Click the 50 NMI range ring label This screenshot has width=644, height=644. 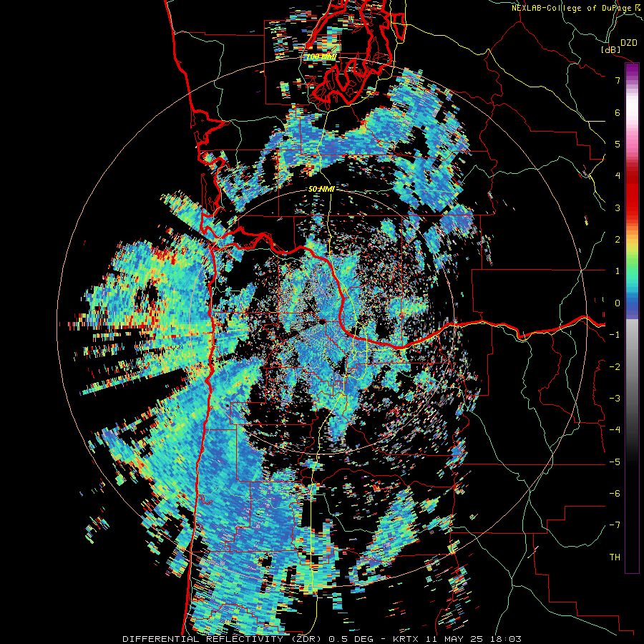pos(321,189)
